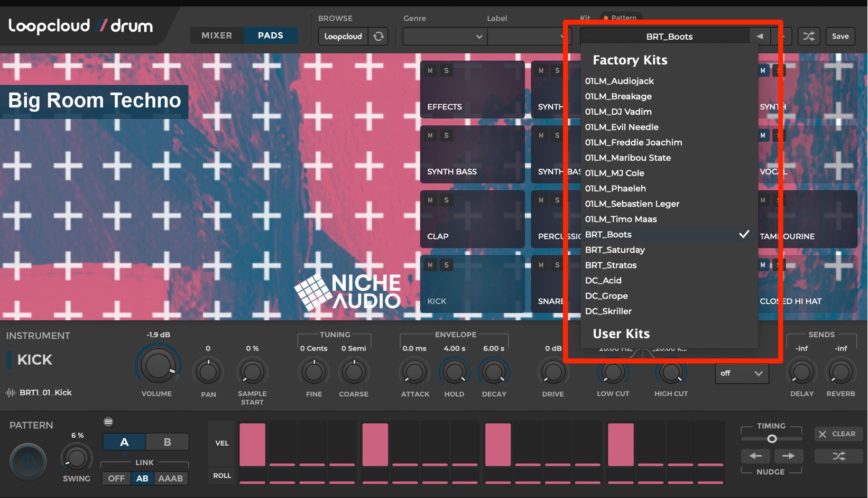
Task: Click the Loopcloud browse button
Action: (343, 36)
